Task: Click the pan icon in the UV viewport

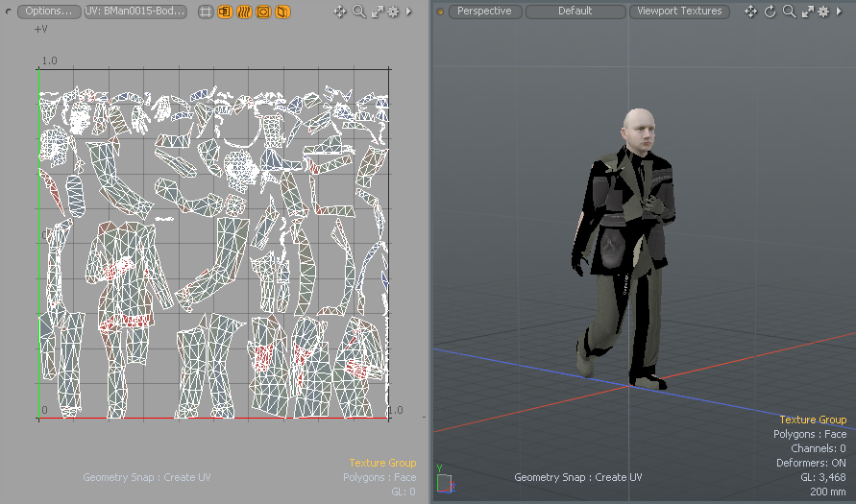Action: click(340, 12)
